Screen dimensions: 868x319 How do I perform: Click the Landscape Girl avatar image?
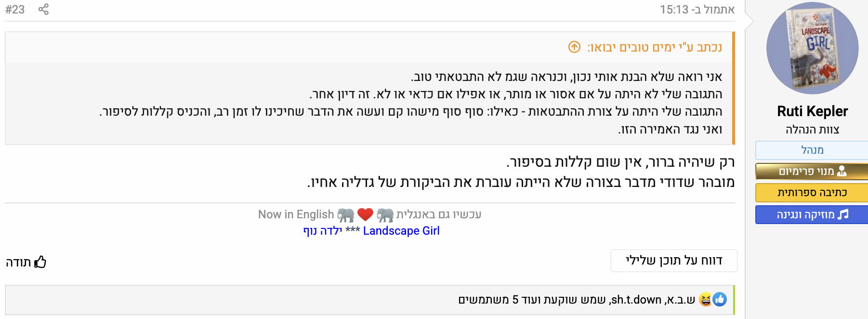pyautogui.click(x=812, y=48)
